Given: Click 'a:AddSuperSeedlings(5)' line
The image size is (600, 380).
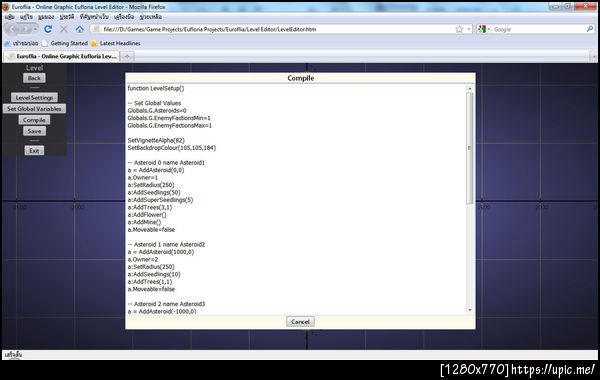Looking at the screenshot, I should [160, 200].
